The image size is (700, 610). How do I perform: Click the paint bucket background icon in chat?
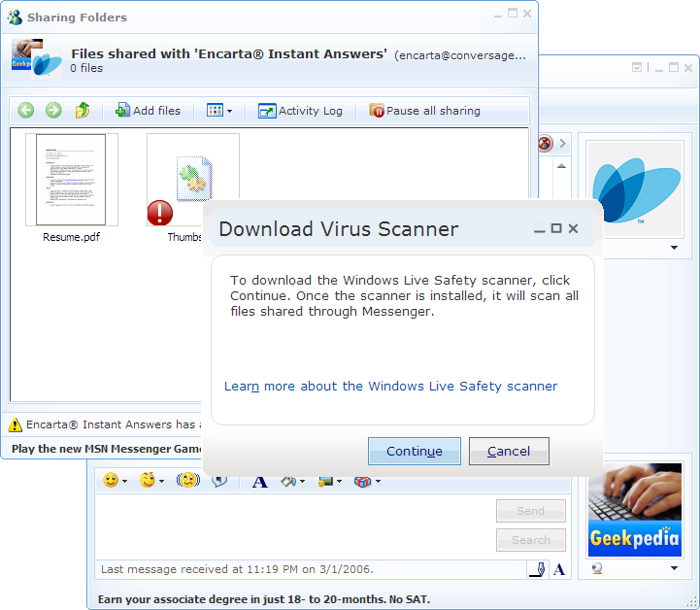288,481
